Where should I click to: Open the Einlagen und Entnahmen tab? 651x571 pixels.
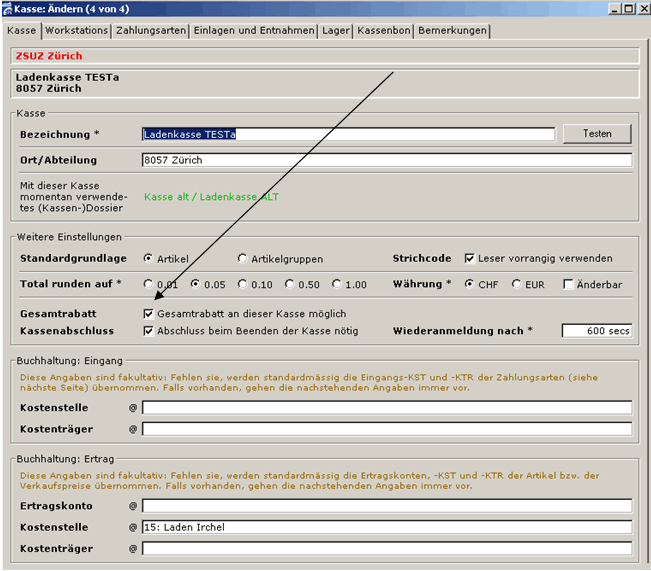click(254, 31)
